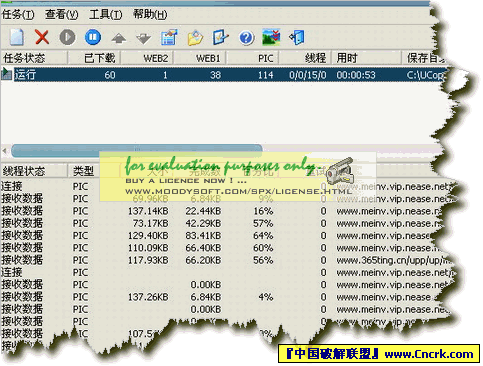This screenshot has height=366, width=483.
Task: Delete task using red X icon
Action: [42, 37]
